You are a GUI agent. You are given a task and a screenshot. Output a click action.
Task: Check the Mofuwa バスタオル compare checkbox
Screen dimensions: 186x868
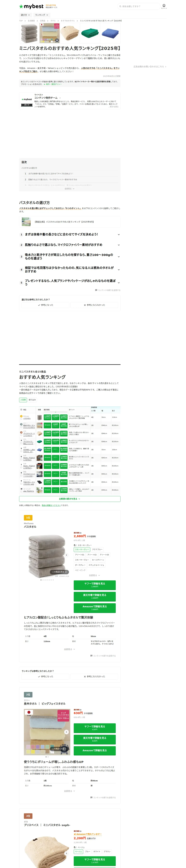pos(21,419)
